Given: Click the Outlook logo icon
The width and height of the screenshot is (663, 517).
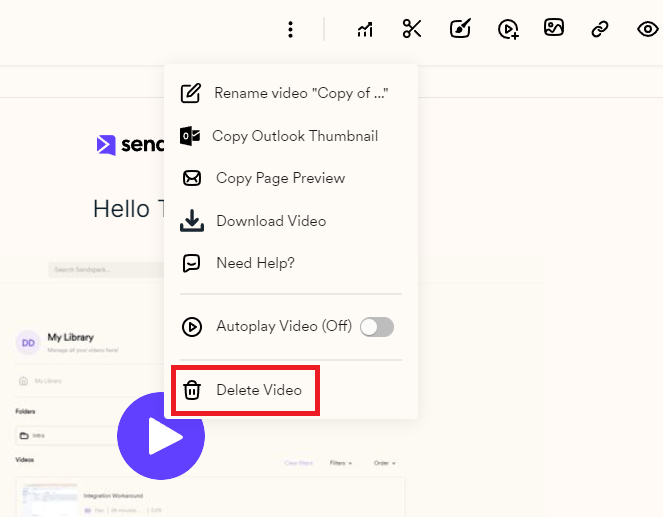Looking at the screenshot, I should coord(190,136).
